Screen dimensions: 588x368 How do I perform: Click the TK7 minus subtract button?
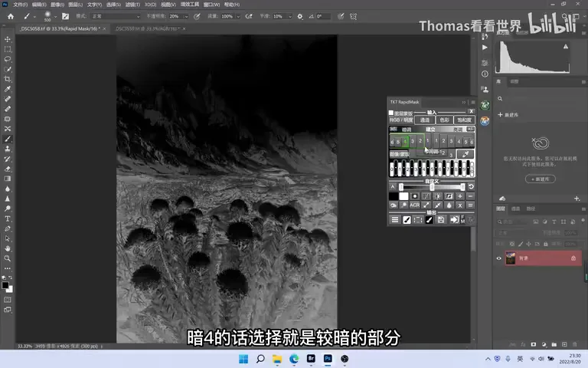pyautogui.click(x=470, y=196)
